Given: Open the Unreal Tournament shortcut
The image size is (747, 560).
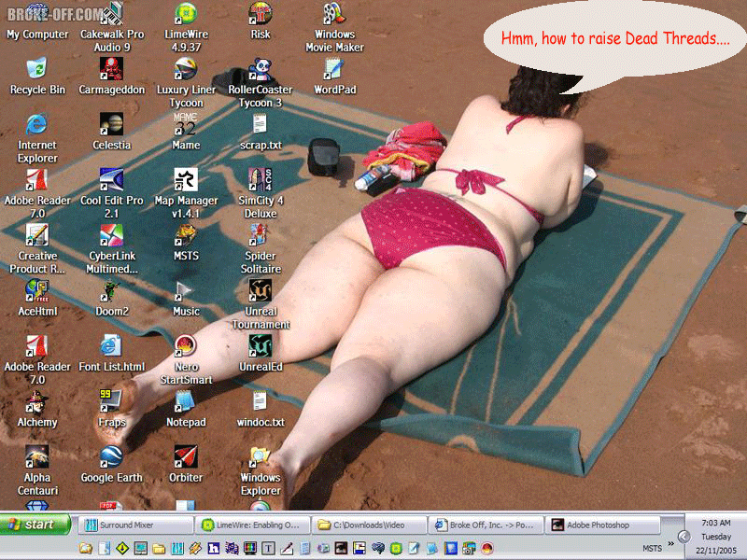Looking at the screenshot, I should tap(261, 291).
